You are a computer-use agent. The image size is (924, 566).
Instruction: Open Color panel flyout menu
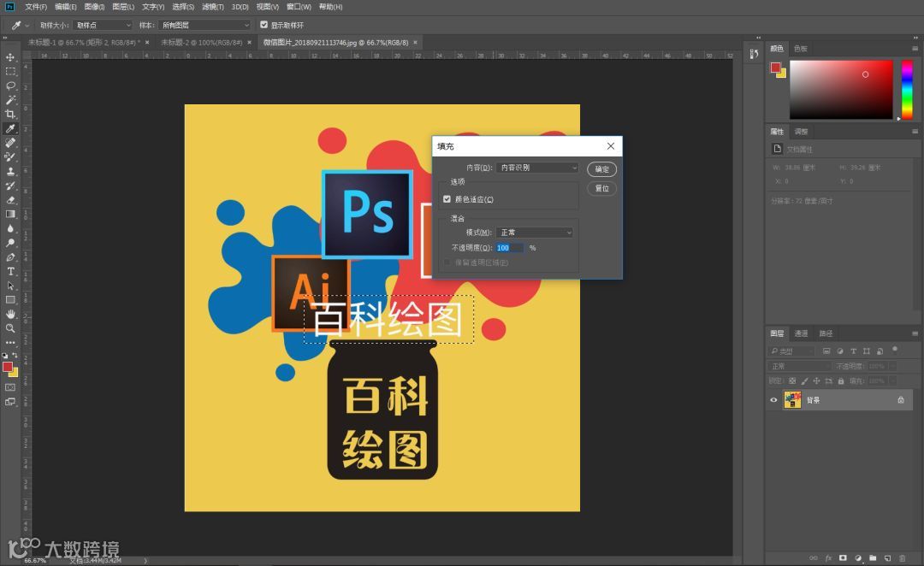click(915, 48)
